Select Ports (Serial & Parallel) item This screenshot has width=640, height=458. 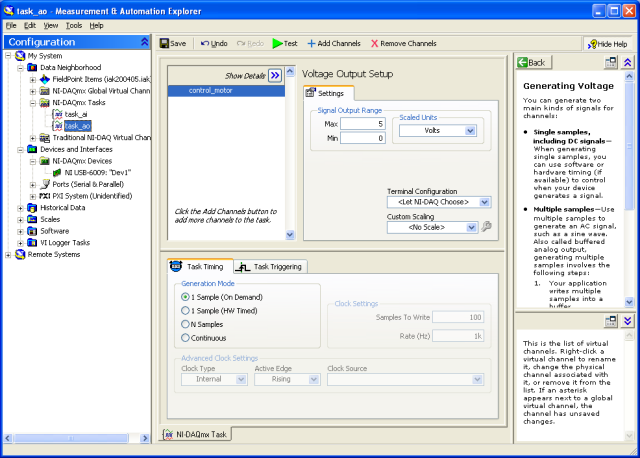click(x=88, y=185)
